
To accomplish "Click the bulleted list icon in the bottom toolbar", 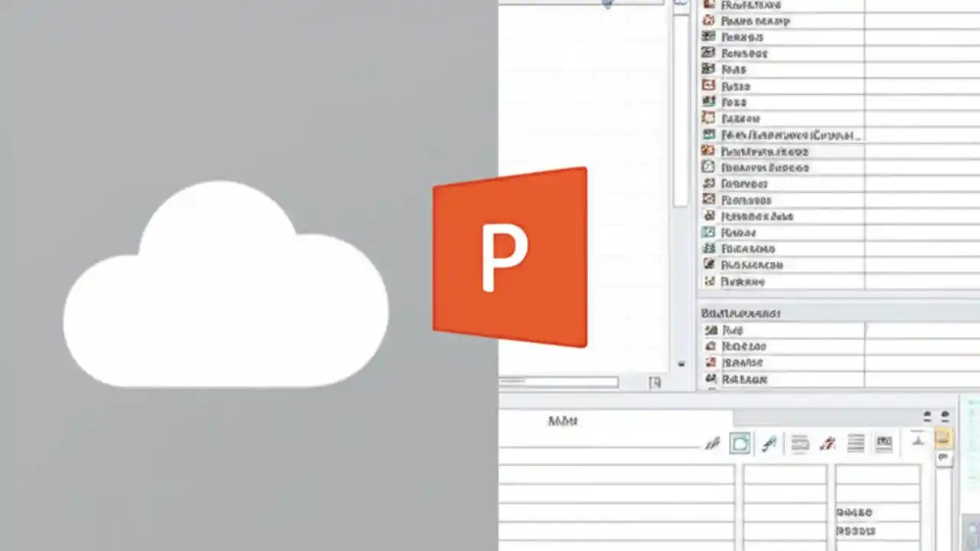I will click(x=856, y=442).
